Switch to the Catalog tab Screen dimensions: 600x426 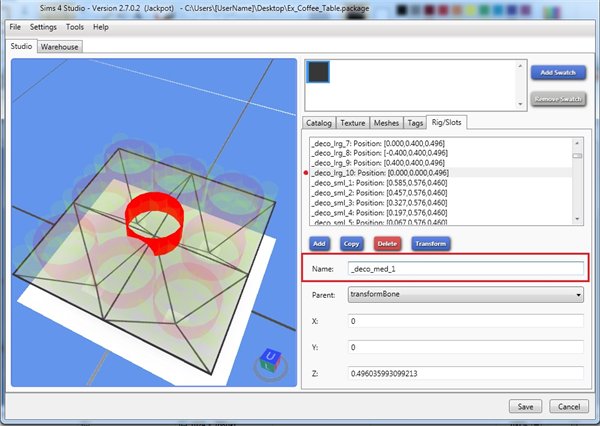[x=319, y=123]
